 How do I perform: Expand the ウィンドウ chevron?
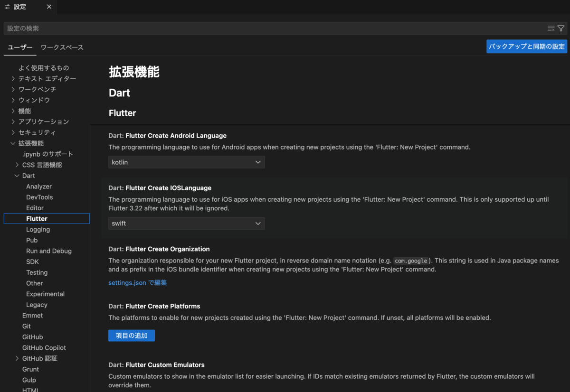13,100
